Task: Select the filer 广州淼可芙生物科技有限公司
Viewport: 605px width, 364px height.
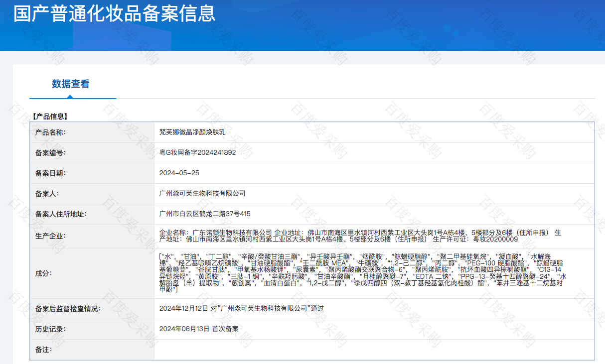Action: click(x=202, y=194)
